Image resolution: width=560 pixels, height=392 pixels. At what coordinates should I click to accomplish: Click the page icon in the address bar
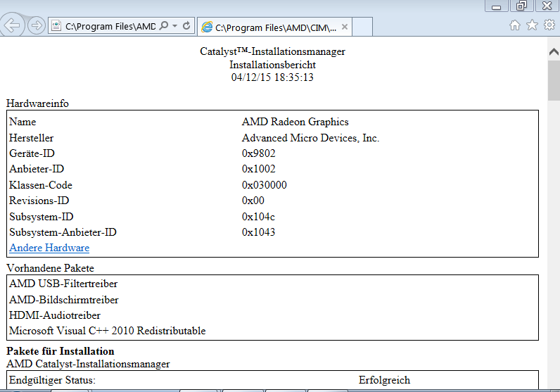56,26
